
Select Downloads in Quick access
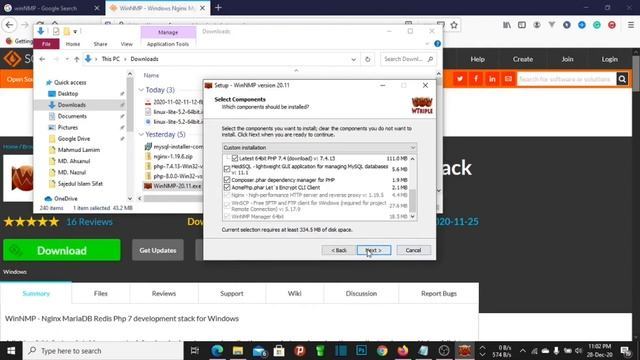pyautogui.click(x=71, y=105)
